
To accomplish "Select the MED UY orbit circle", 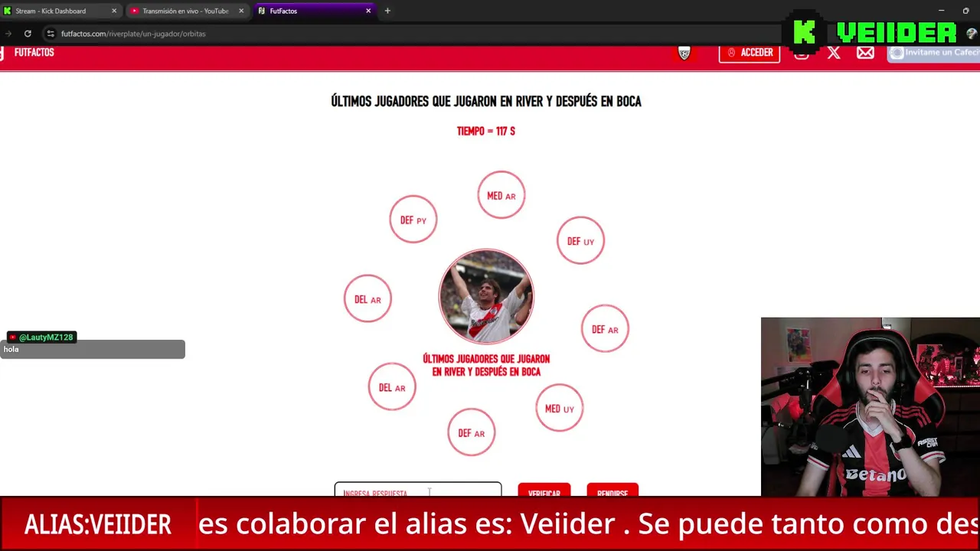I will coord(560,409).
